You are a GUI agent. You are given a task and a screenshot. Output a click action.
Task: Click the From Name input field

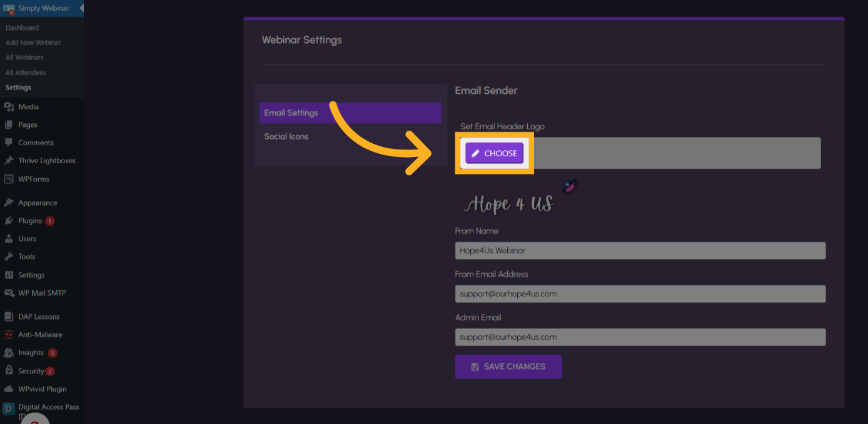[640, 251]
